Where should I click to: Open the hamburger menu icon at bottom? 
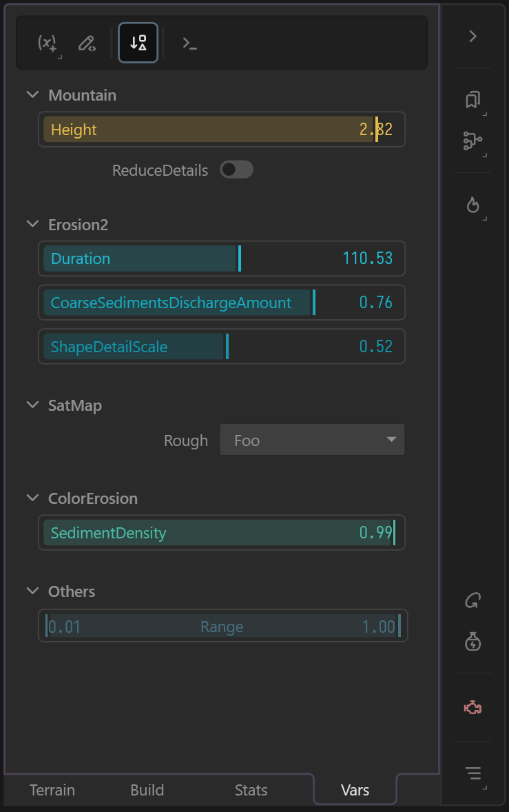tap(472, 773)
